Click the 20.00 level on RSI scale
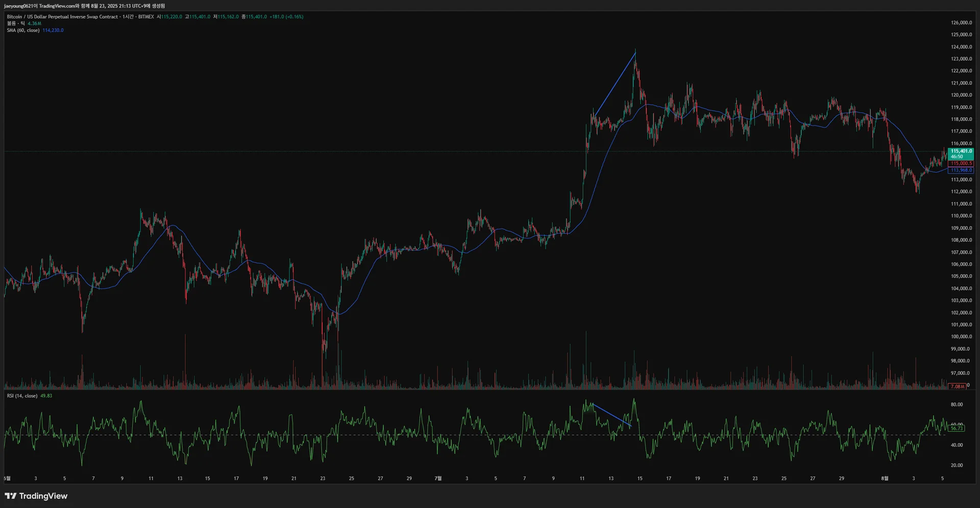980x508 pixels. [x=957, y=465]
